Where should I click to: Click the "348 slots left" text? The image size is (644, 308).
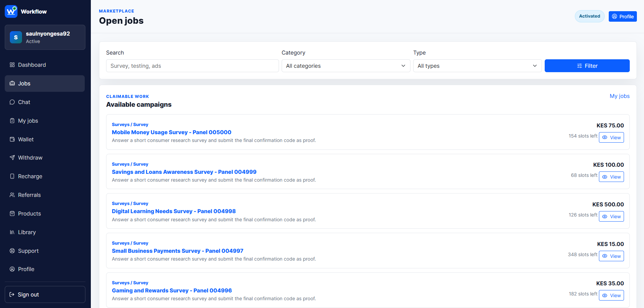tap(583, 254)
